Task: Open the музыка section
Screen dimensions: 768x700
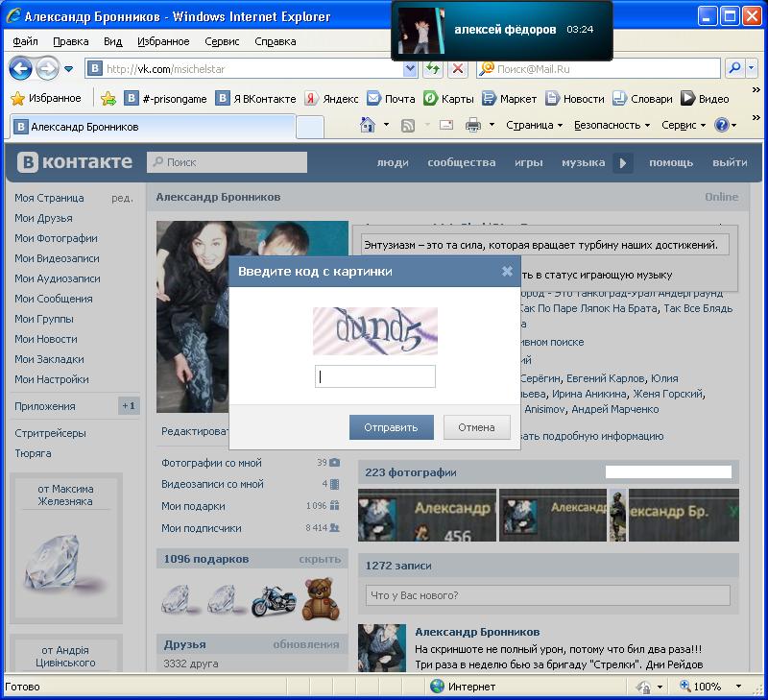Action: (583, 162)
